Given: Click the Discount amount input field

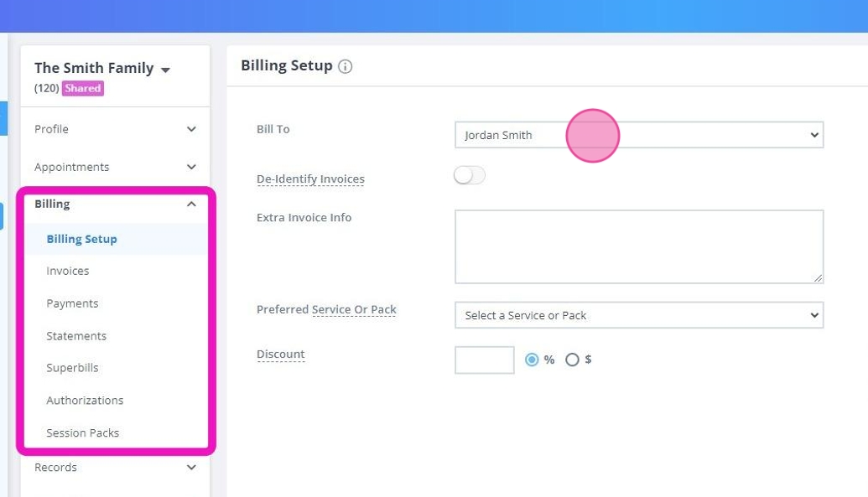Looking at the screenshot, I should [484, 360].
